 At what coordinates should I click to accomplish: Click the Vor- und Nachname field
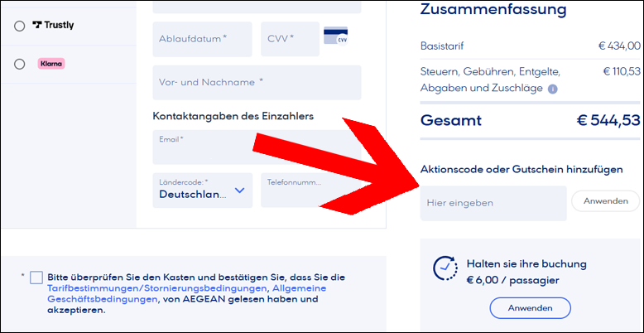(x=257, y=82)
